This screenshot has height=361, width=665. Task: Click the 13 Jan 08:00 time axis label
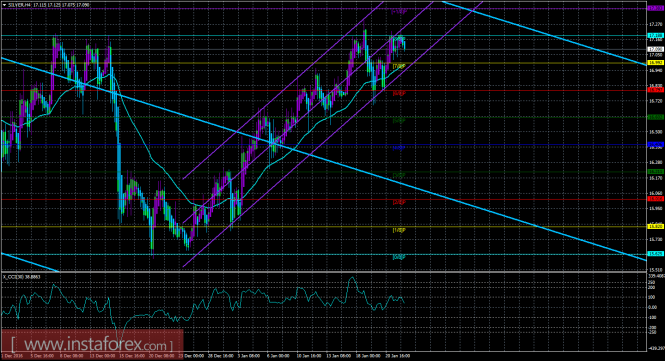(338, 356)
